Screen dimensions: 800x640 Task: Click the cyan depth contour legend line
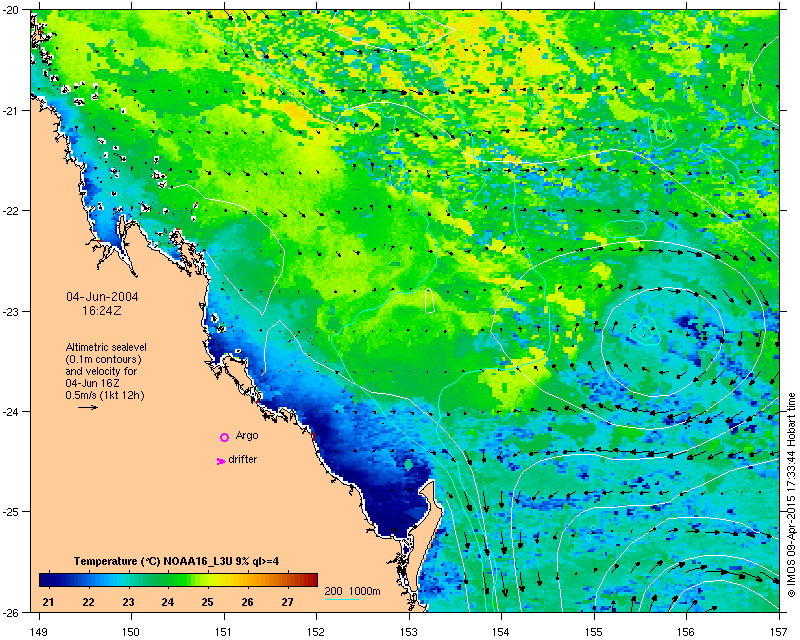coord(342,599)
